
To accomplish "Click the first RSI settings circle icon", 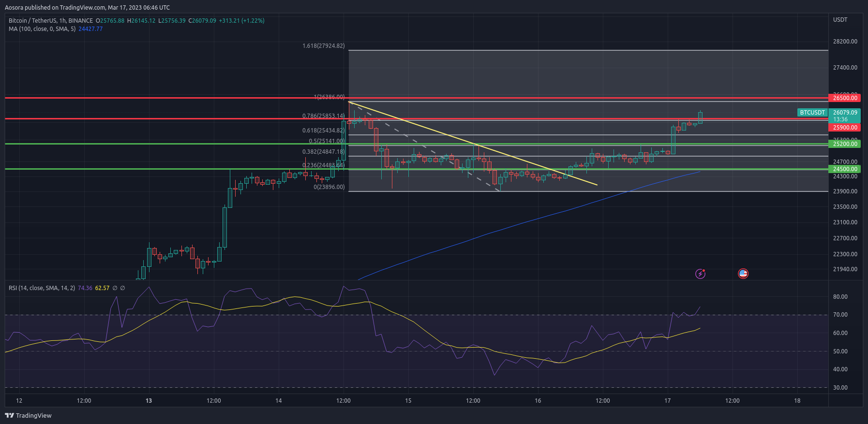I will [115, 288].
